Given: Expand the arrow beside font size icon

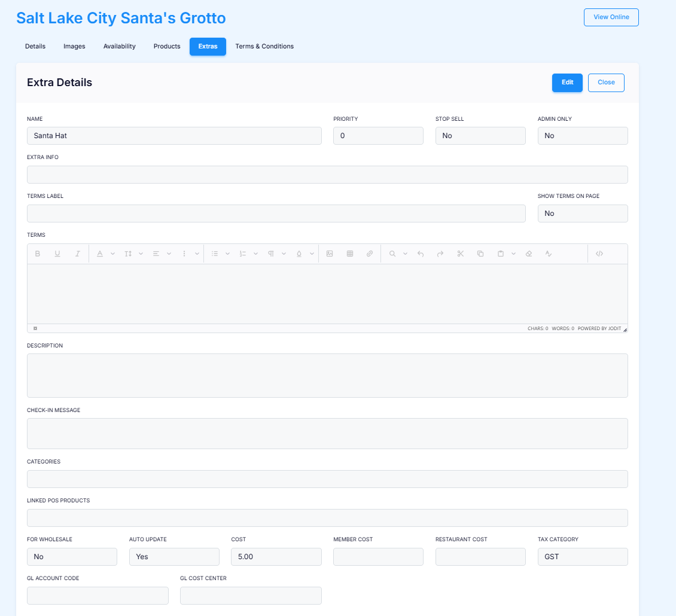Looking at the screenshot, I should pyautogui.click(x=141, y=254).
